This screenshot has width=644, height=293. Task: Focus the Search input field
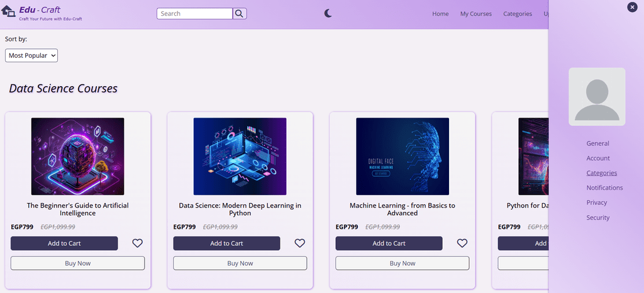point(195,14)
